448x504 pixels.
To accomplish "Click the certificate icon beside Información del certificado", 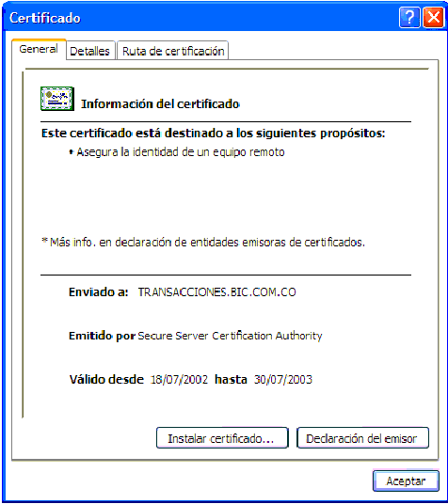I will pyautogui.click(x=57, y=99).
